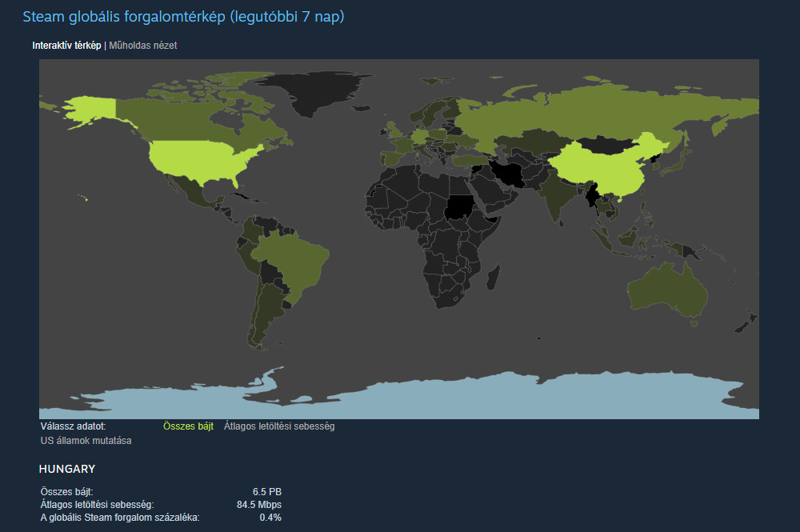Click the US államok mutatása link
Image resolution: width=800 pixels, height=532 pixels.
(86, 441)
